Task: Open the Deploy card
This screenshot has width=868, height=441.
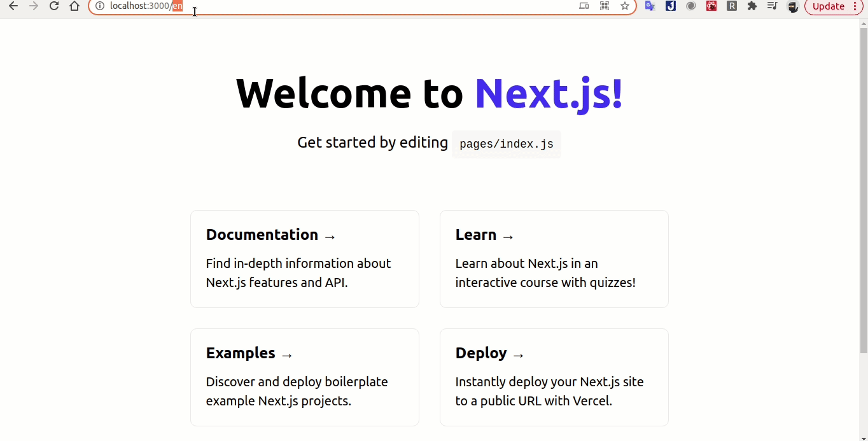Action: [x=554, y=377]
